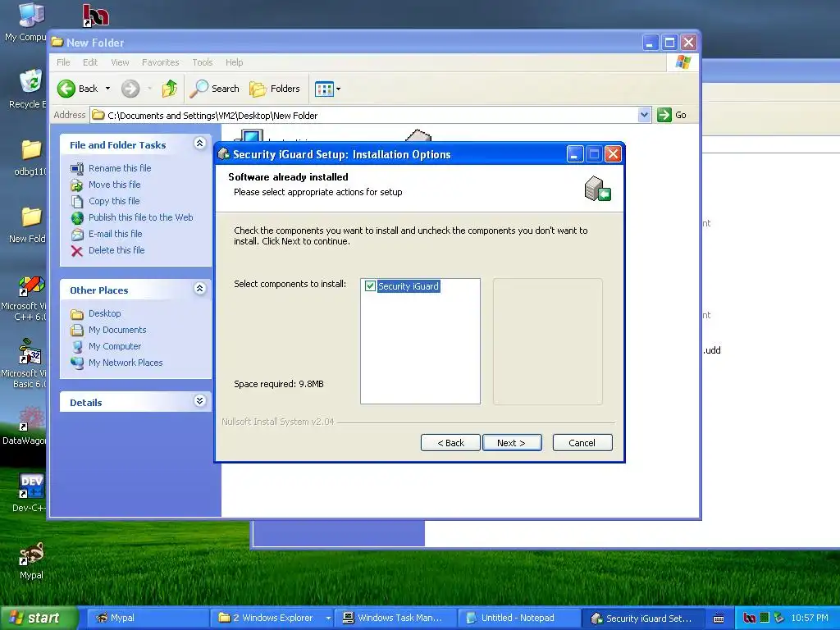Viewport: 840px width, 630px height.
Task: Toggle the Folders pane button
Action: (x=275, y=89)
